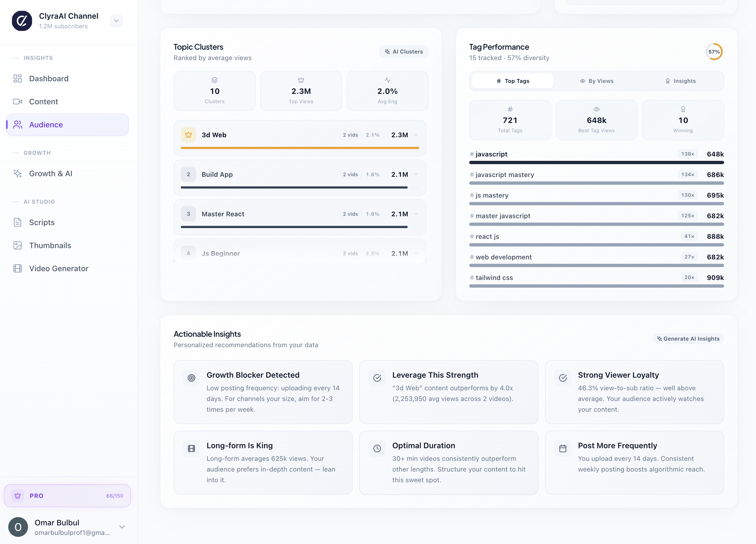Click the PRO plan crown icon
The height and width of the screenshot is (544, 756).
[x=18, y=496]
